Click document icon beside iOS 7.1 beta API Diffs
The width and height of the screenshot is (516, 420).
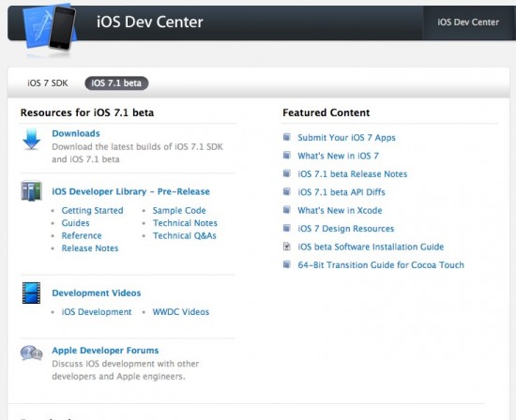point(287,191)
